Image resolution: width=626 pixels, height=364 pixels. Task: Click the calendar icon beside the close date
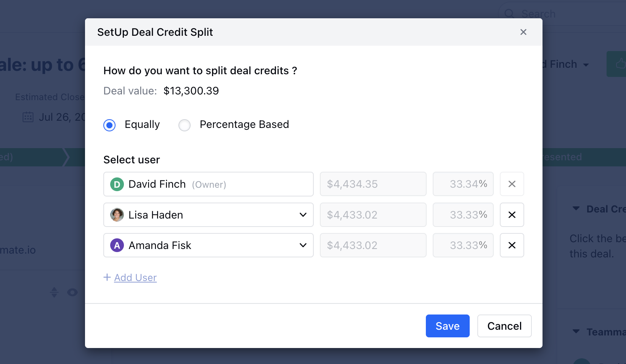click(x=27, y=117)
